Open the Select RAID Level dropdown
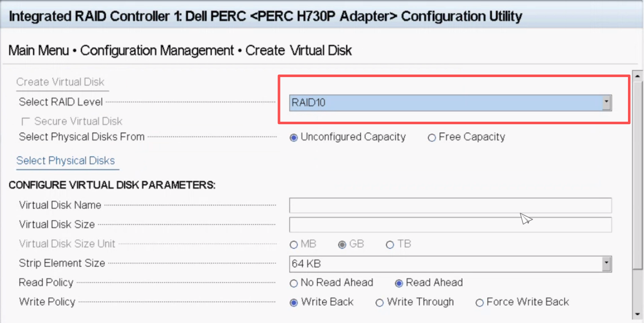 click(447, 103)
